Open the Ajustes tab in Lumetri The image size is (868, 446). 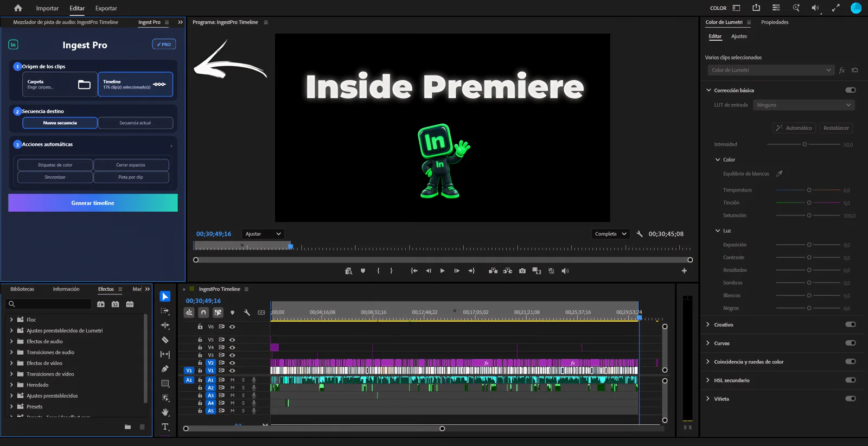coord(739,36)
